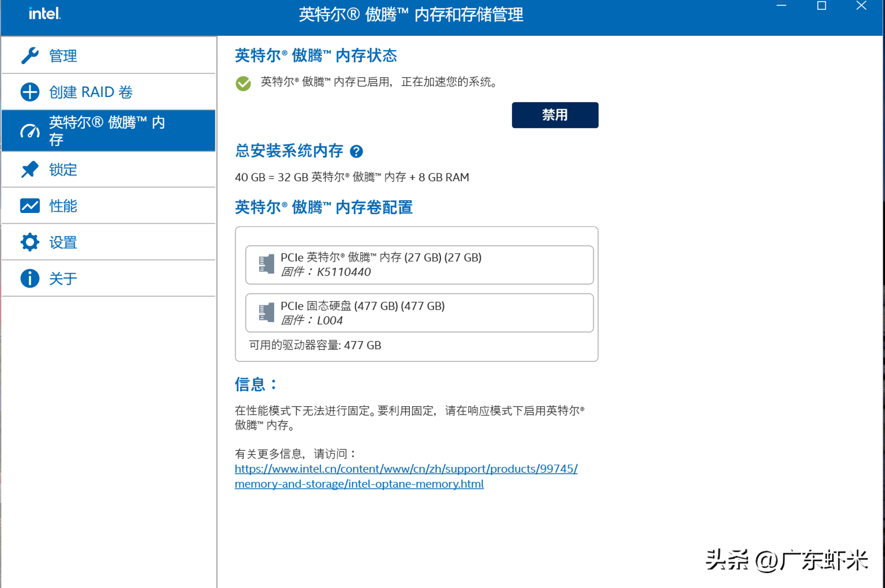The width and height of the screenshot is (885, 588).
Task: Click the gear icon beside 设置
Action: pos(30,242)
